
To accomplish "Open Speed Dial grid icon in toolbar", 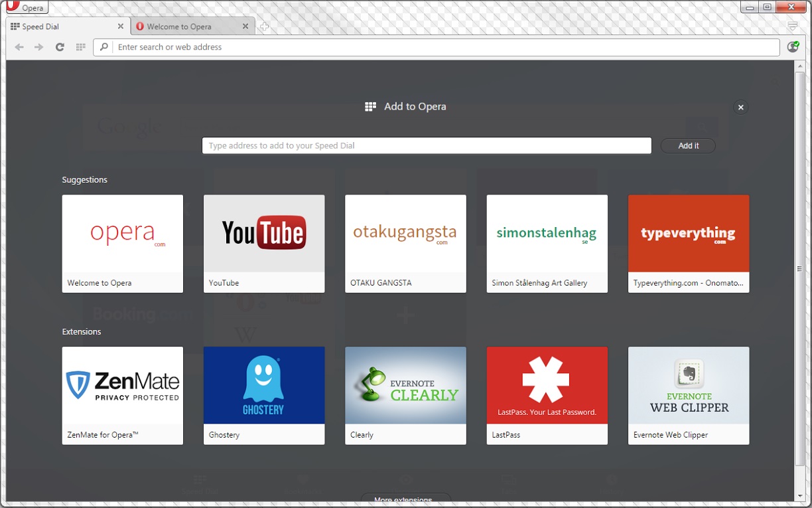I will (x=81, y=47).
